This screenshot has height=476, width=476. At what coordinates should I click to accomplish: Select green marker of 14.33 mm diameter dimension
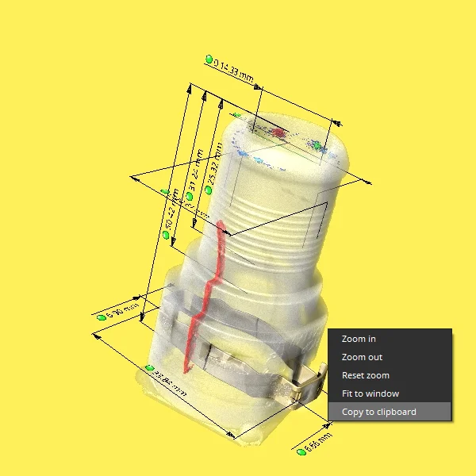(209, 59)
